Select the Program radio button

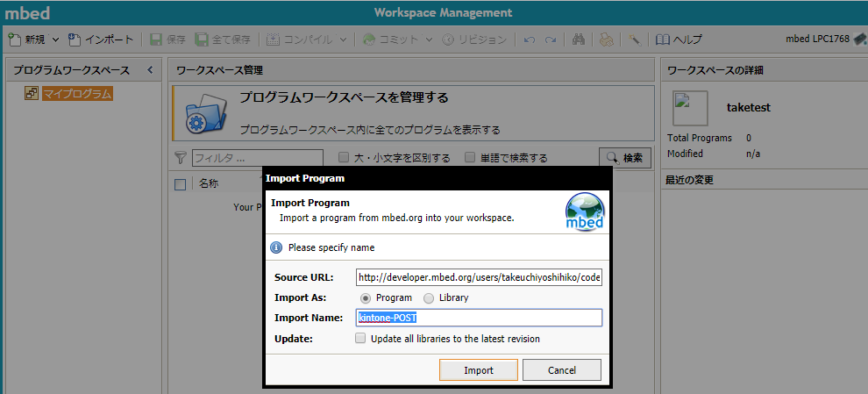[366, 298]
